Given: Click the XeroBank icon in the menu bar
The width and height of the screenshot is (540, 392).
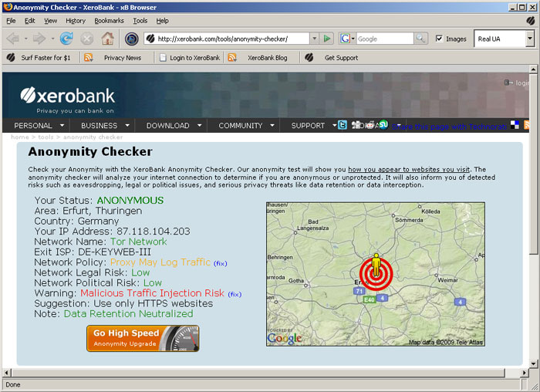Looking at the screenshot, I should pyautogui.click(x=531, y=21).
